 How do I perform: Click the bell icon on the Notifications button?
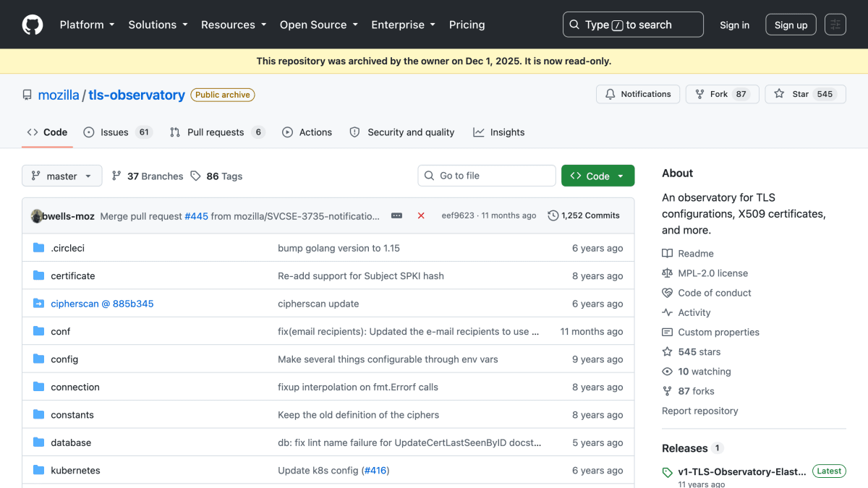(x=610, y=94)
